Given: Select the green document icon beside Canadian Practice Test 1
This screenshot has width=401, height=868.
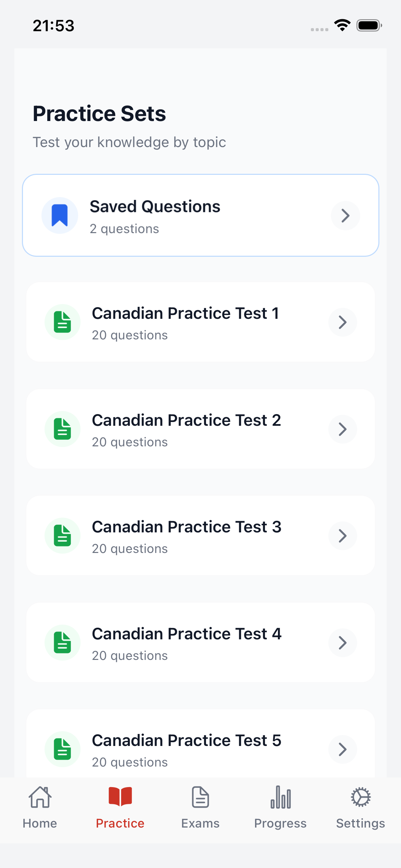Looking at the screenshot, I should click(x=62, y=322).
